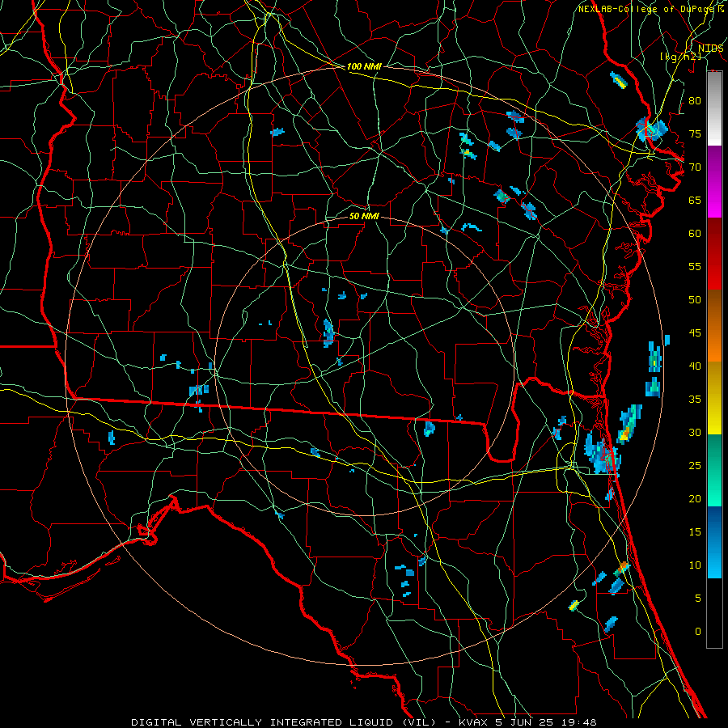This screenshot has height=728, width=728.
Task: Pick the yellow segment of the color bar
Action: [x=714, y=398]
